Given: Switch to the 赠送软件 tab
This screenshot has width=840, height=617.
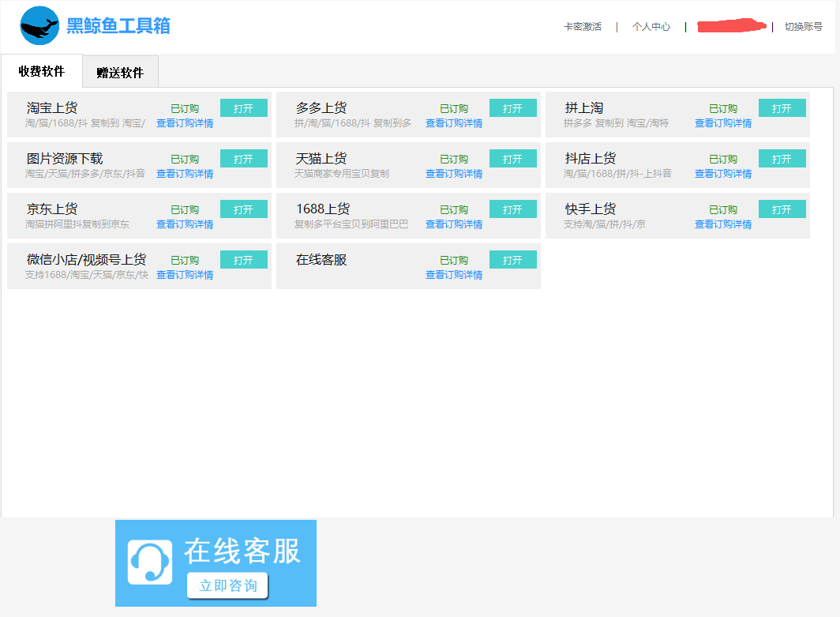Looking at the screenshot, I should point(120,72).
